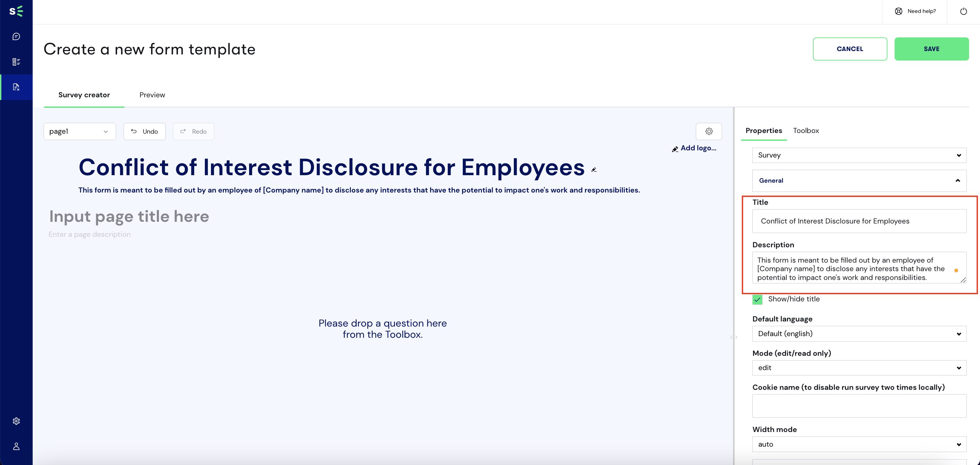980x465 pixels.
Task: Click the splitter handle between panels
Action: 734,337
